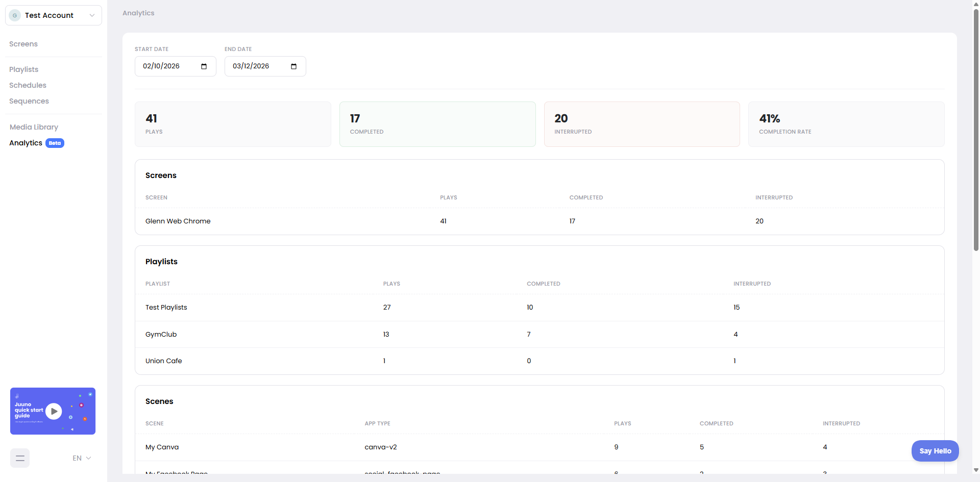Click the Beta badge next to Analytics
Viewport: 980px width, 482px height.
click(x=55, y=143)
